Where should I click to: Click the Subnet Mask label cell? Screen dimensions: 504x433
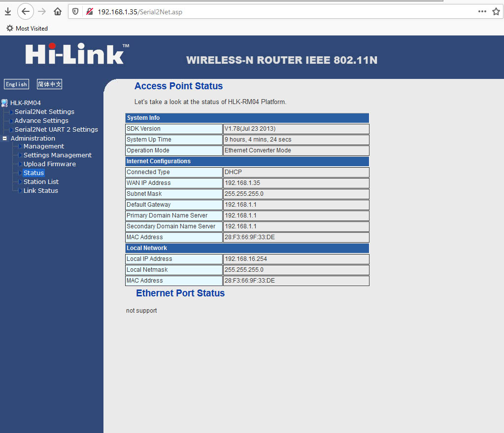(174, 194)
